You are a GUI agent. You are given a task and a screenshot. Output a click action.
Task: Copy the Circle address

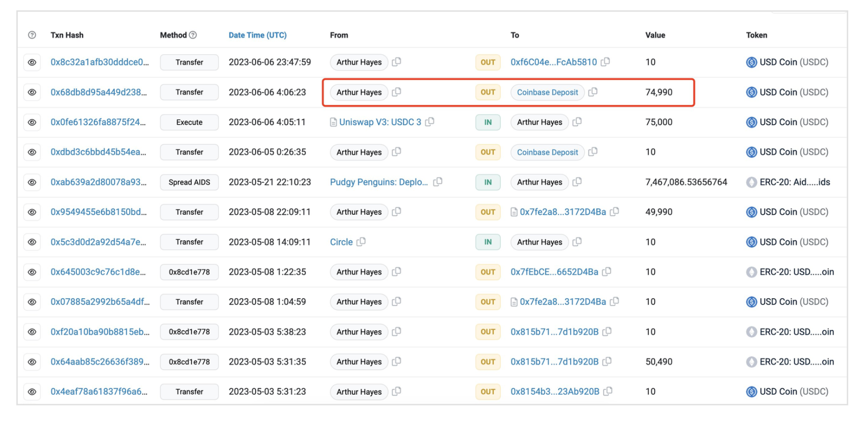[361, 242]
